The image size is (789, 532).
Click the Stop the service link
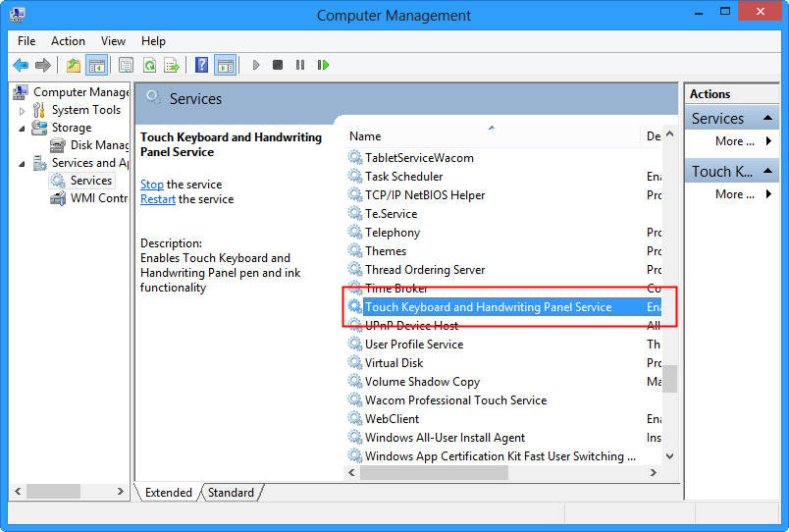(152, 185)
